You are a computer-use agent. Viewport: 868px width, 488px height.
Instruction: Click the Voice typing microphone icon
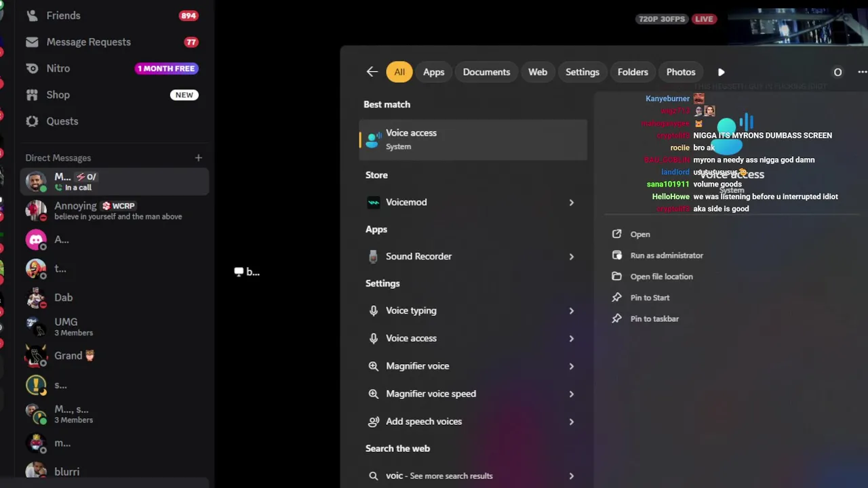click(x=373, y=310)
